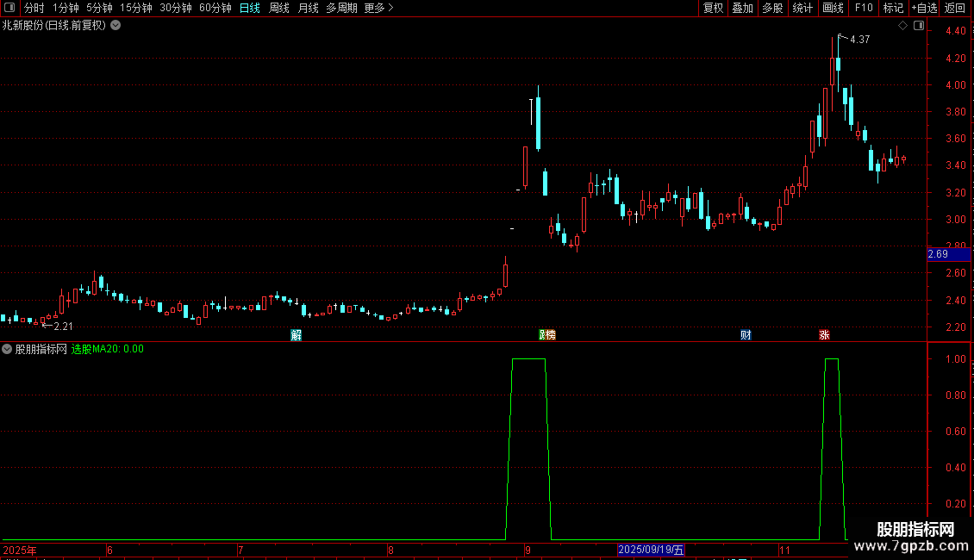The height and width of the screenshot is (560, 974).
Task: Open the 统计 statistics button
Action: pyautogui.click(x=802, y=8)
